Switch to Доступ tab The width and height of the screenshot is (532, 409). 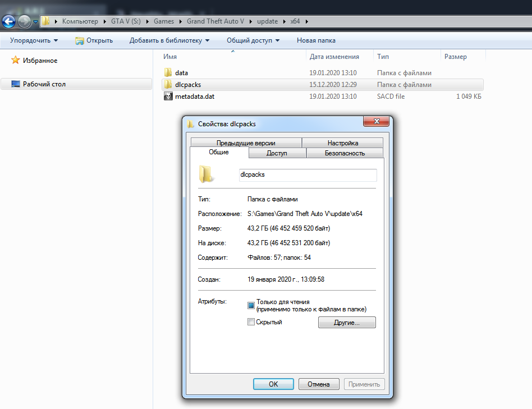point(277,153)
